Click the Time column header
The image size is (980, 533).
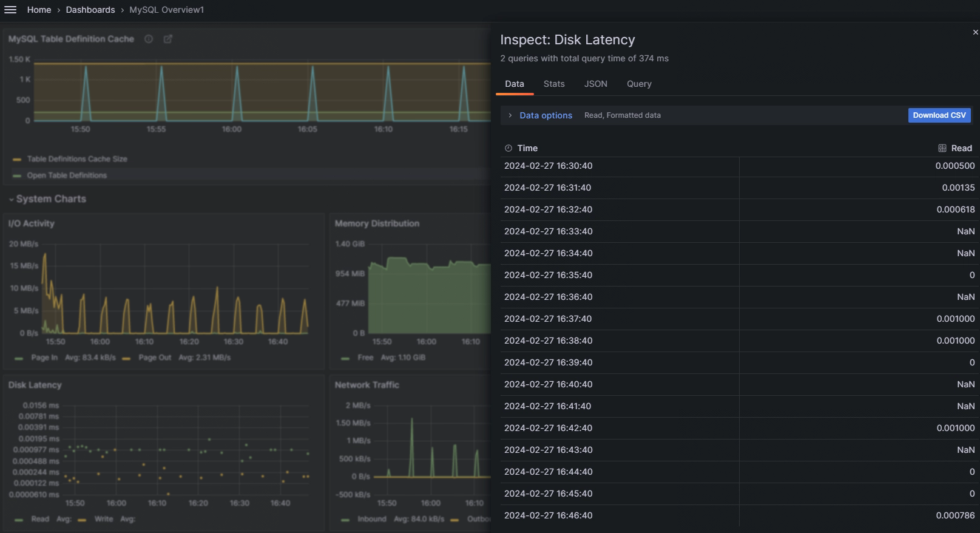[x=527, y=148]
